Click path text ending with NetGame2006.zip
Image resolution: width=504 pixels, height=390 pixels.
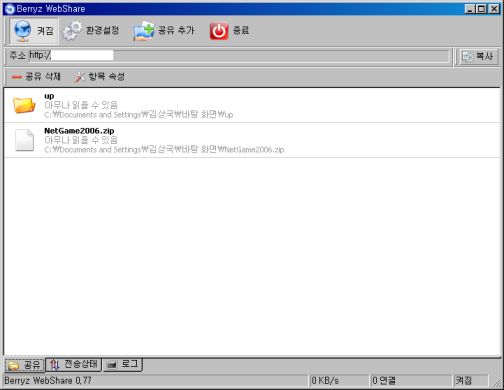point(164,149)
